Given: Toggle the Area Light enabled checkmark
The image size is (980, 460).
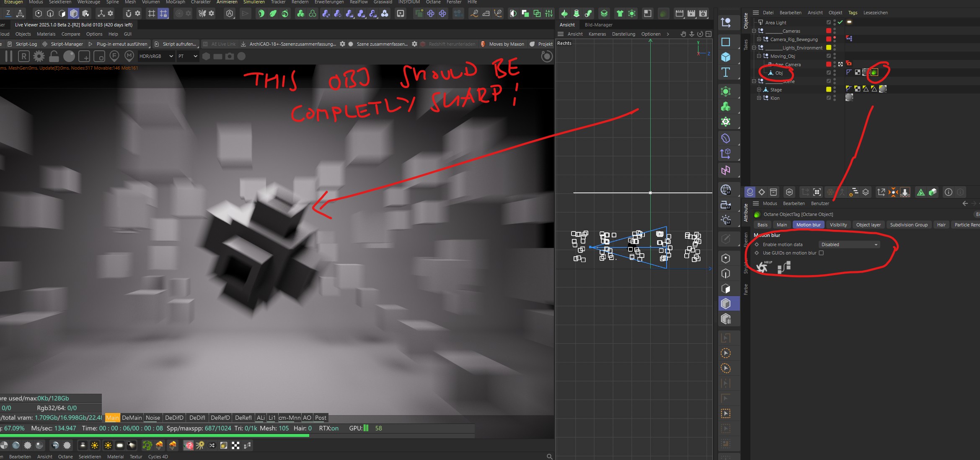Looking at the screenshot, I should click(840, 22).
